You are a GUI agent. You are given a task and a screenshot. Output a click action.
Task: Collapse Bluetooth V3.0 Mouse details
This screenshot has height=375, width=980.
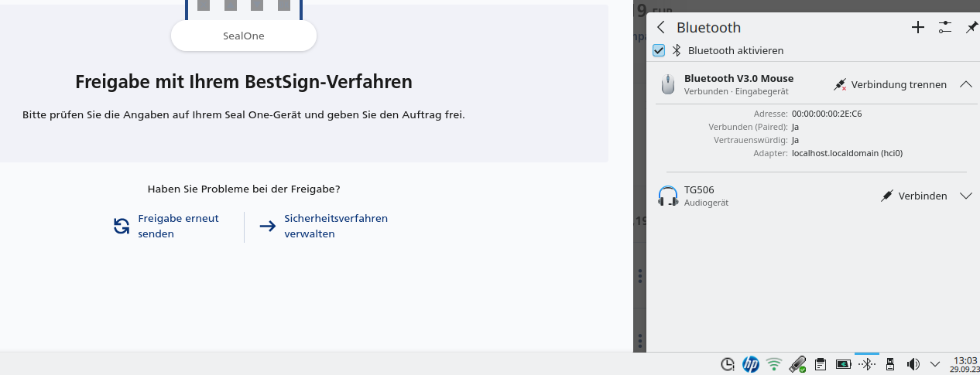[965, 84]
